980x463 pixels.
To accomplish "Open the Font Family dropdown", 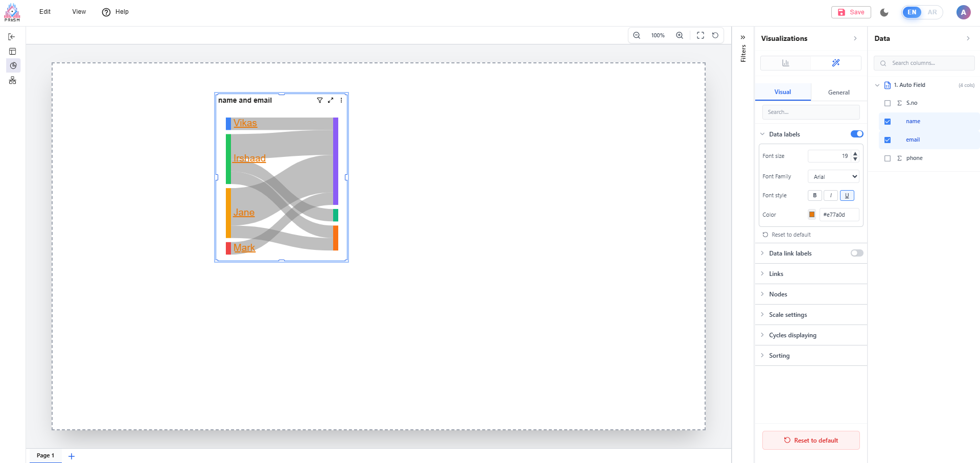I will [x=833, y=176].
